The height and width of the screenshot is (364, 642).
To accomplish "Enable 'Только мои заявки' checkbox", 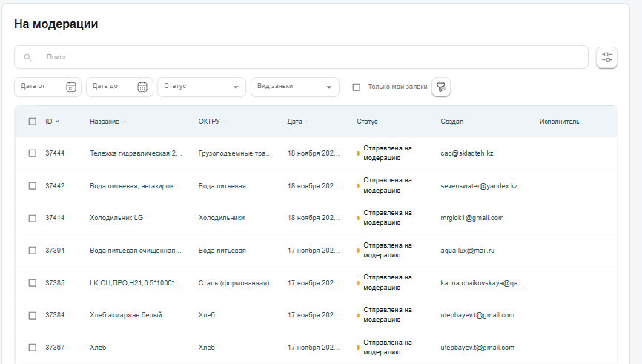I will (357, 87).
